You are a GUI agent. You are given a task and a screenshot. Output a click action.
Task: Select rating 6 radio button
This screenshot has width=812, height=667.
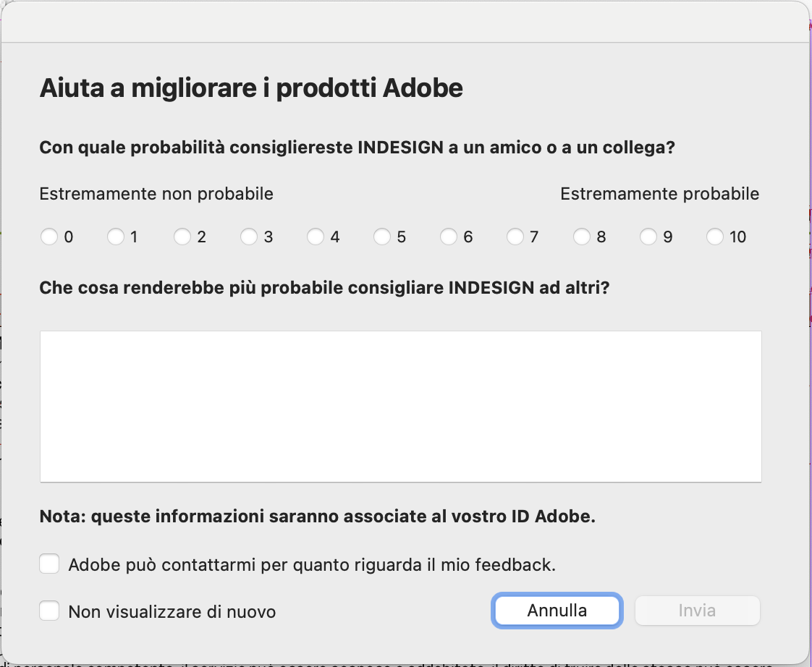(x=449, y=237)
